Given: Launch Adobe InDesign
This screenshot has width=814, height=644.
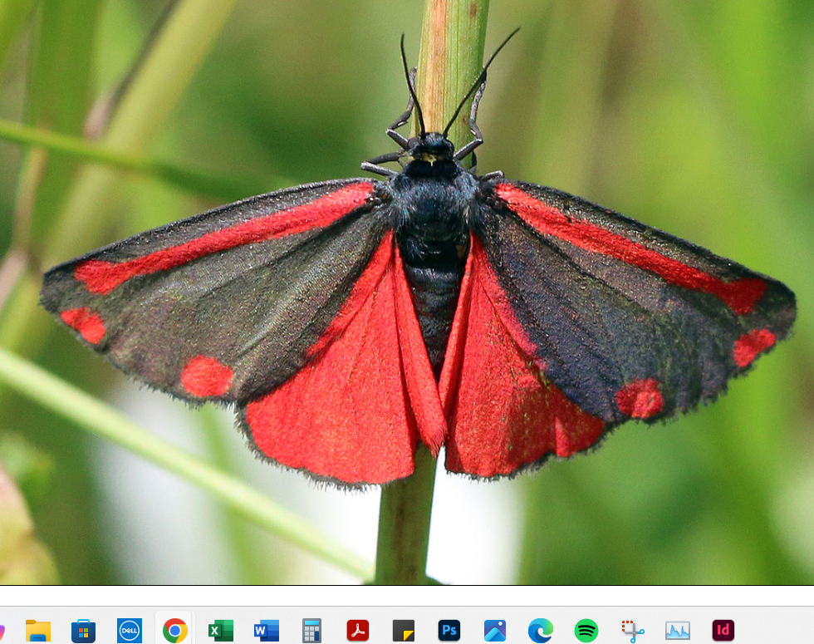Looking at the screenshot, I should pos(723,631).
